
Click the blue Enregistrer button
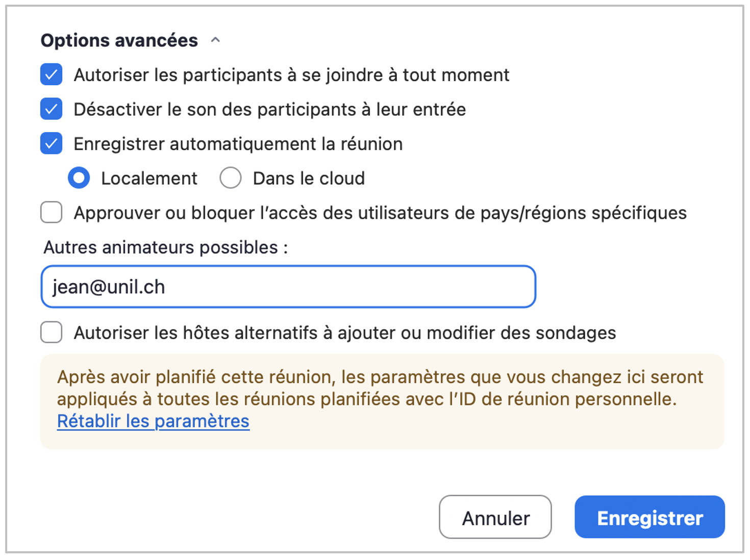click(649, 517)
